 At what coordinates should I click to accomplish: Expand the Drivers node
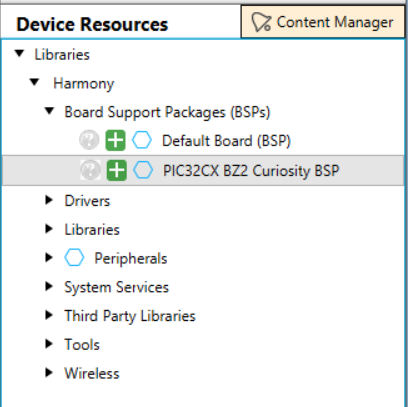[49, 200]
